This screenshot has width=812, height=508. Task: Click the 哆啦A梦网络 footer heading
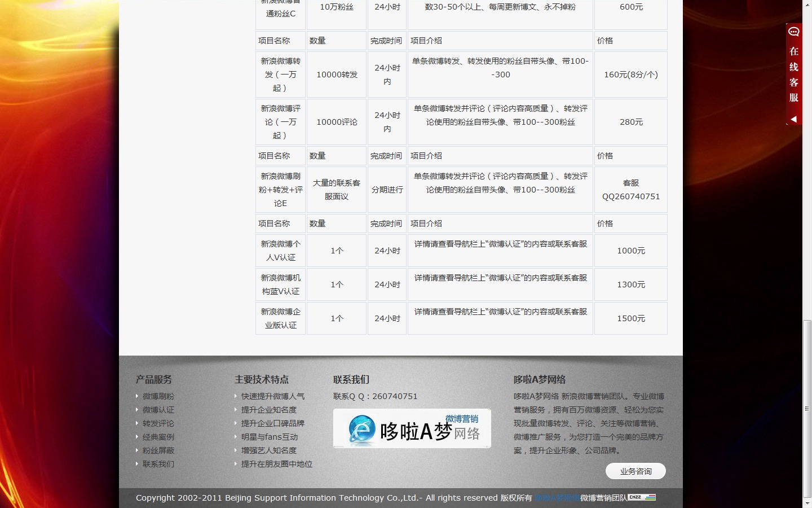[x=540, y=379]
